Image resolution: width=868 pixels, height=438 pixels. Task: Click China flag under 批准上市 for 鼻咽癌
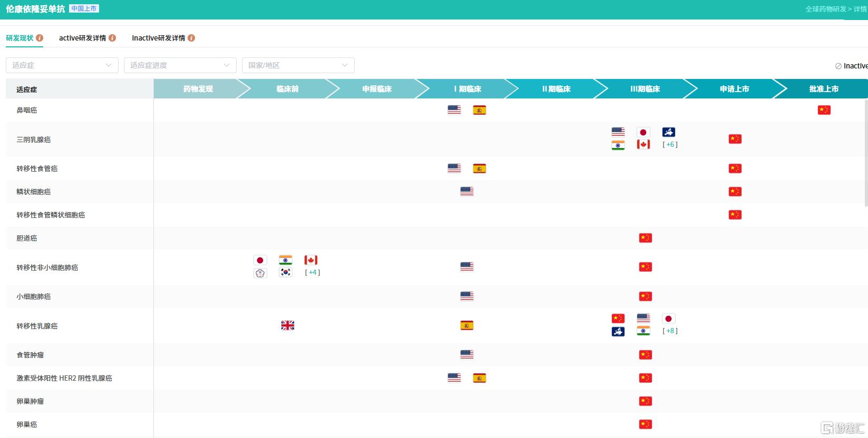point(824,110)
